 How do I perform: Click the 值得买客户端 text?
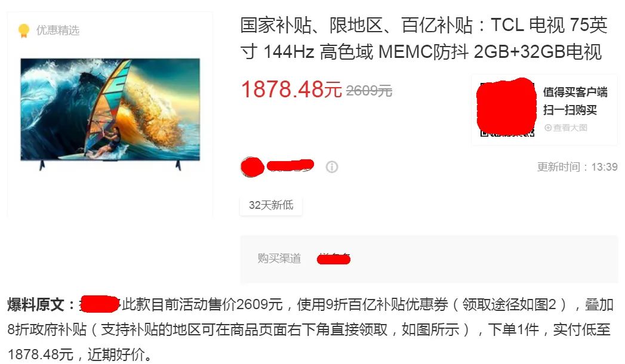pos(575,92)
